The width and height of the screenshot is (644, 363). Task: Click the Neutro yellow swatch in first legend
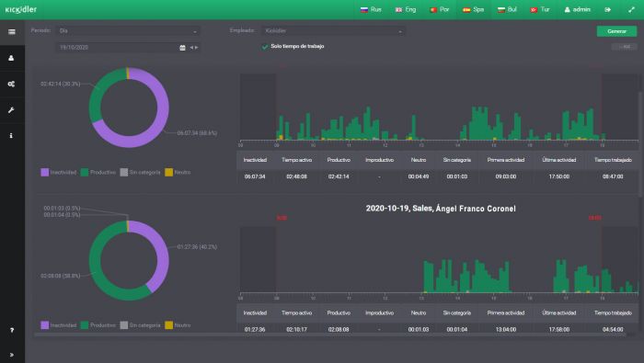pyautogui.click(x=168, y=172)
